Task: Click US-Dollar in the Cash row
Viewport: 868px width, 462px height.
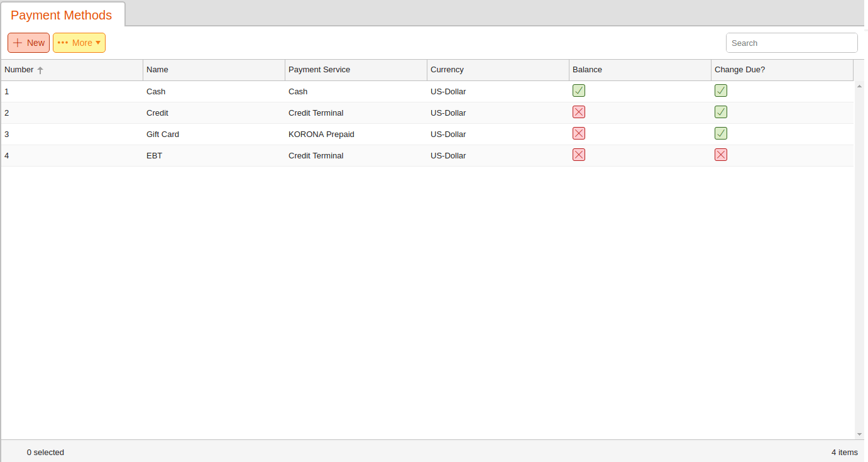Action: point(448,92)
